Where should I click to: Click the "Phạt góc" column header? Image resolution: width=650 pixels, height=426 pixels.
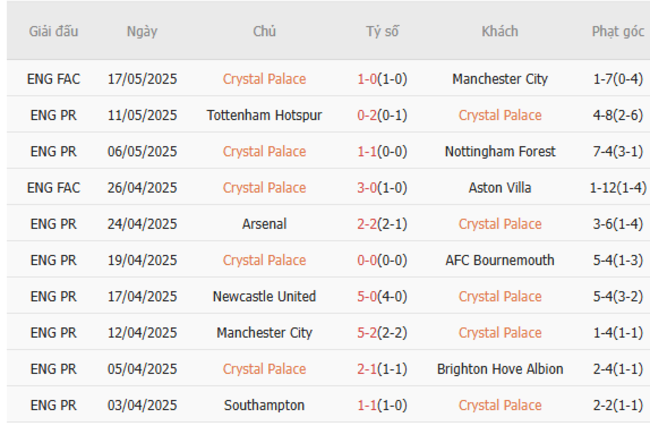[617, 31]
